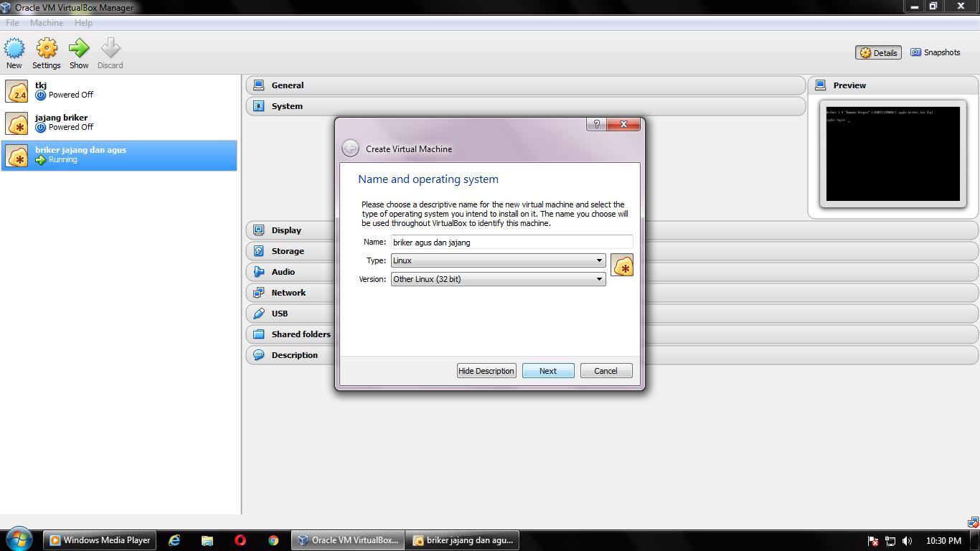The width and height of the screenshot is (980, 551).
Task: Click the volume speaker tray icon
Action: coord(908,541)
